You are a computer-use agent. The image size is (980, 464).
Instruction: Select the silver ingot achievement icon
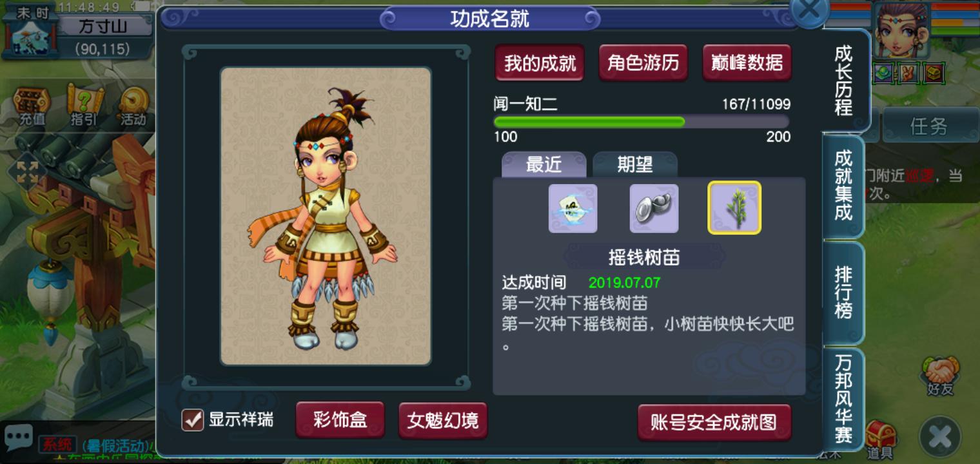654,208
